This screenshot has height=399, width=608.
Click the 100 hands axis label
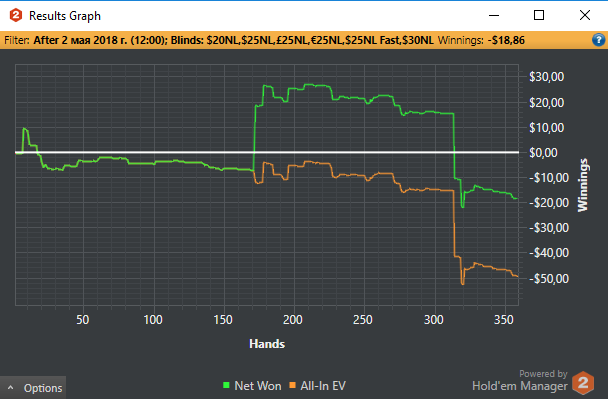tap(153, 320)
